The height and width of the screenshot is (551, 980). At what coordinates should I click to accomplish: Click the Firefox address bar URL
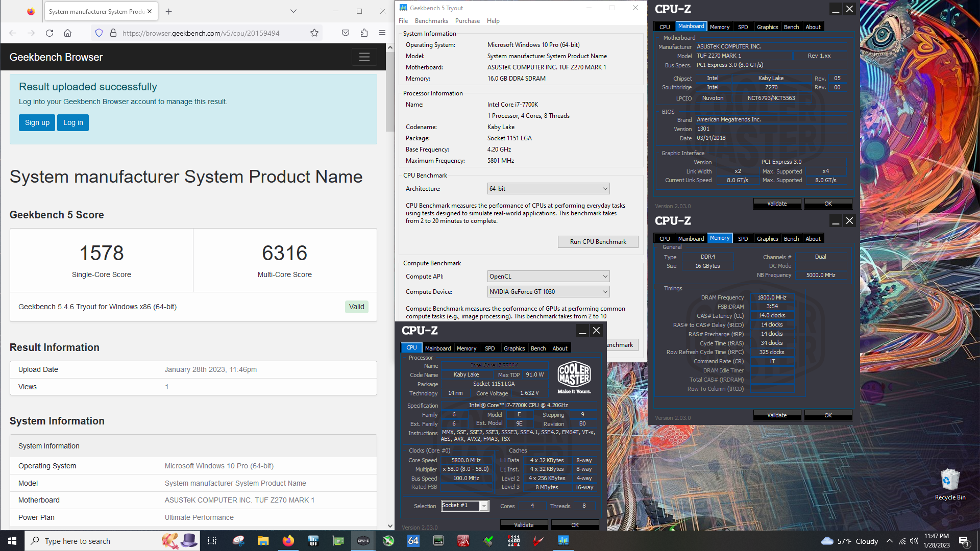pyautogui.click(x=201, y=33)
